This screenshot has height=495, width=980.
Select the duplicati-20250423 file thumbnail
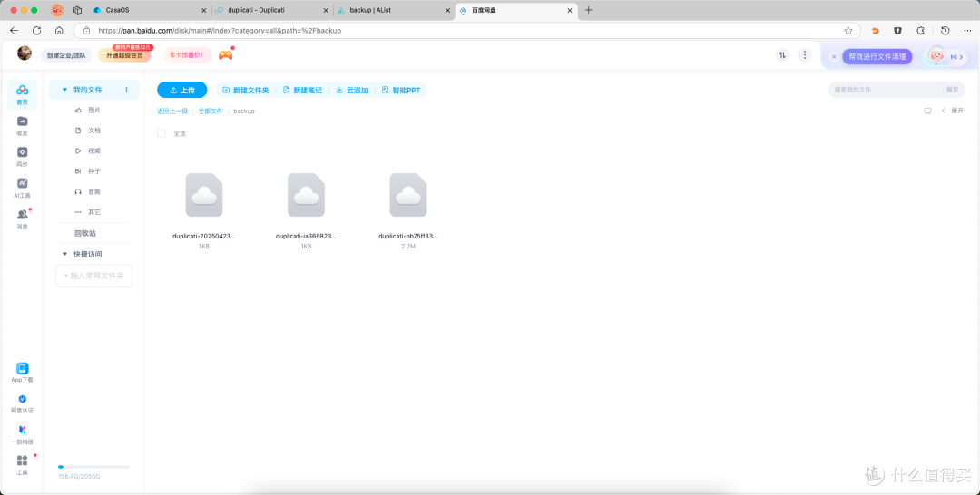coord(204,195)
